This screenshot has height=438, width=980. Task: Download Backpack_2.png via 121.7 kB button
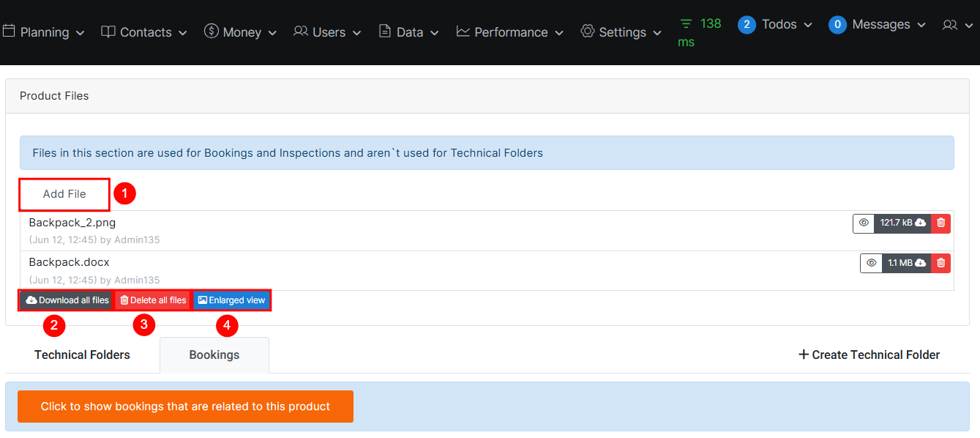coord(902,223)
